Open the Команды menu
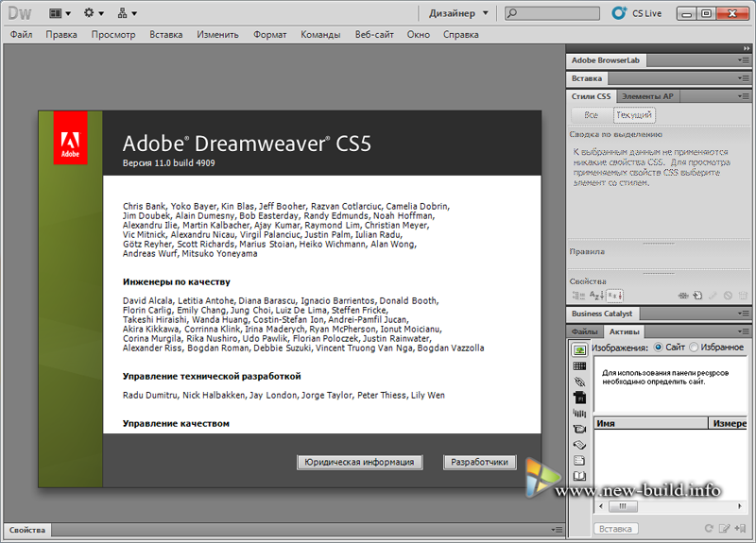Screen dimensions: 756x543 pyautogui.click(x=320, y=35)
